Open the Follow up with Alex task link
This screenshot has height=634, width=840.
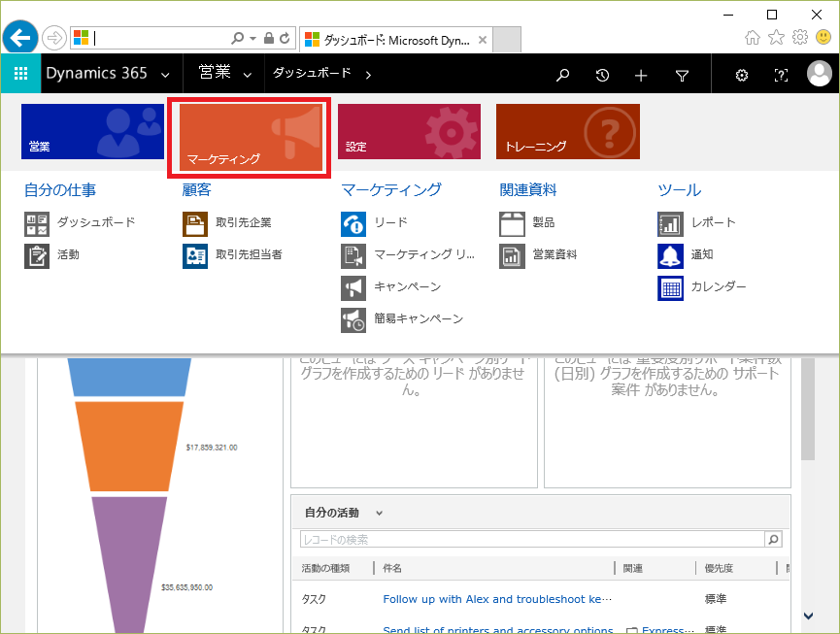click(x=497, y=599)
